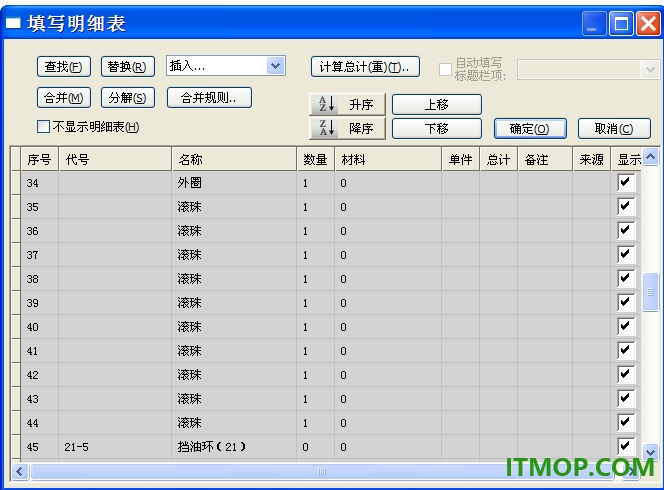Screen dimensions: 664x490
Task: Uncheck display checkbox for row 44
Action: 626,422
